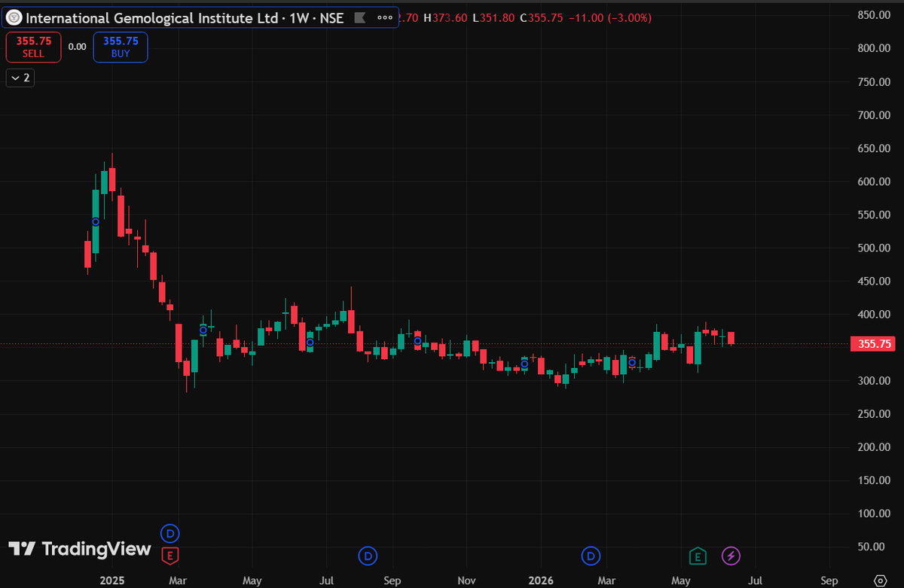Click the dividend D marker just before Mar 2026
904x588 pixels.
[x=591, y=556]
